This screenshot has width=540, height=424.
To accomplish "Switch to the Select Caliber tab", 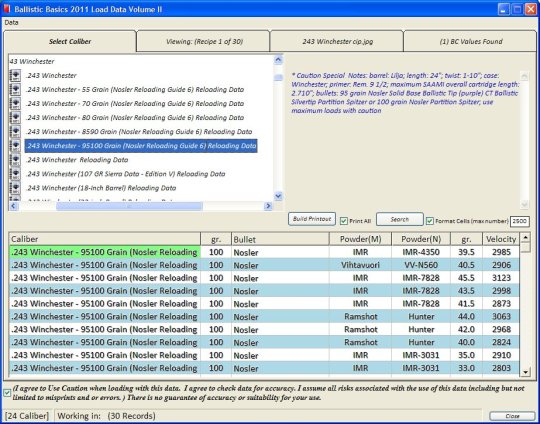I will [x=70, y=41].
